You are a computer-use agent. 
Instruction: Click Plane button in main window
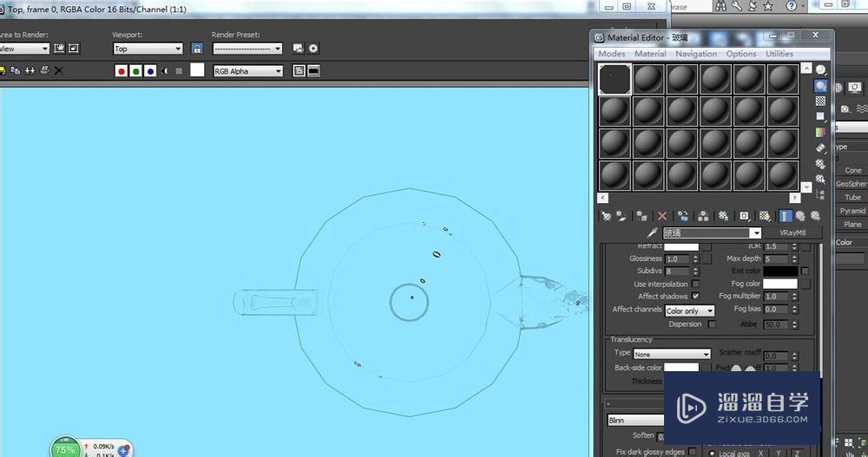click(852, 224)
